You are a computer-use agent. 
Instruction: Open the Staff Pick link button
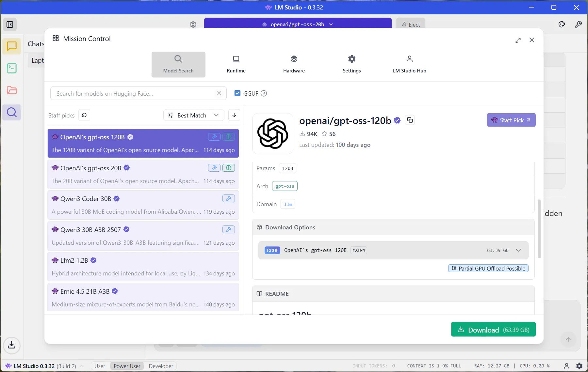511,120
